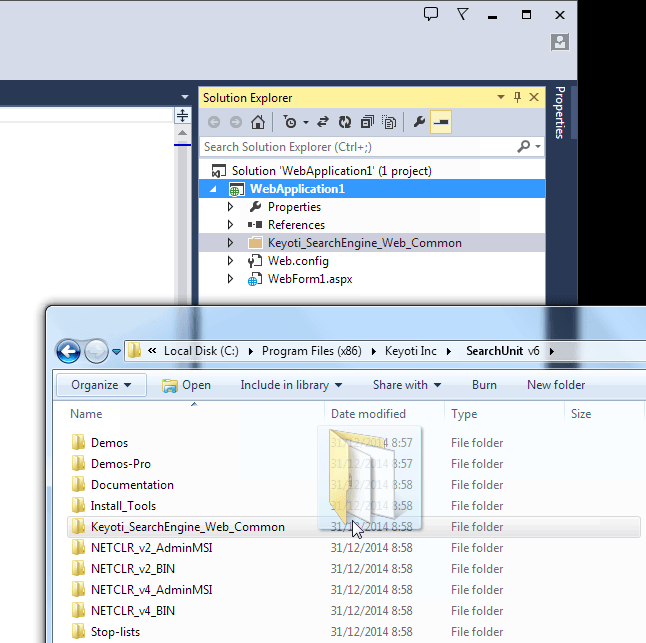Open the Share with menu
The width and height of the screenshot is (646, 643).
tap(407, 385)
